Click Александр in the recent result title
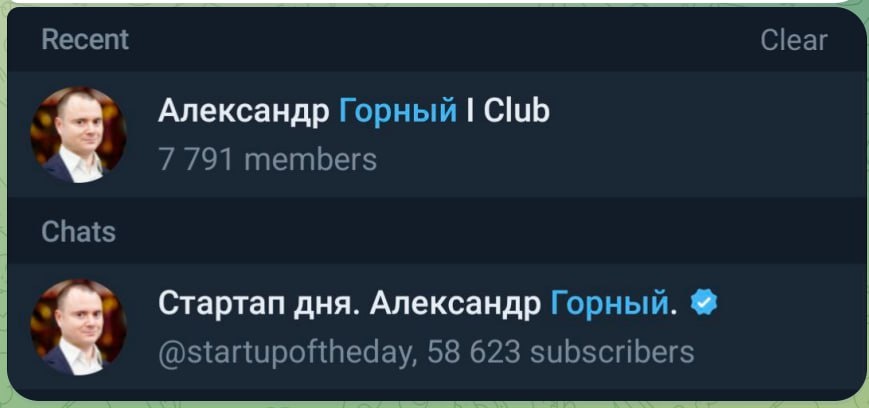Image resolution: width=869 pixels, height=408 pixels. tap(243, 111)
